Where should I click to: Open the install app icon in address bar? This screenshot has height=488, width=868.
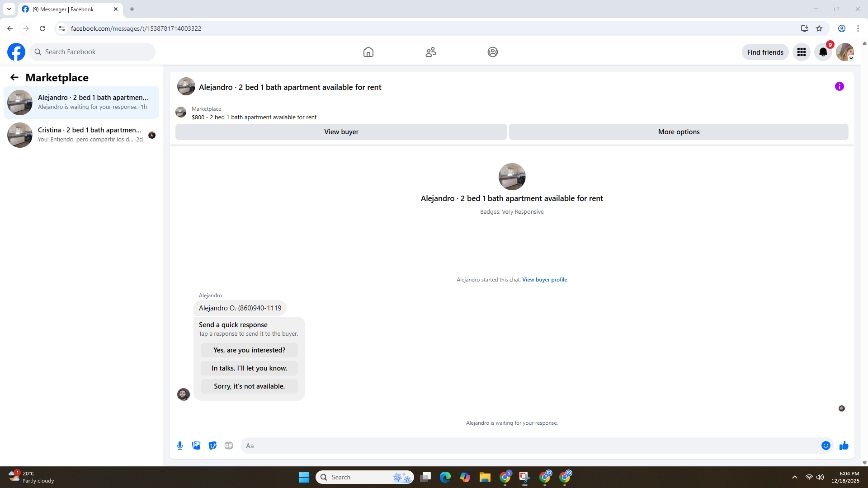pyautogui.click(x=805, y=28)
